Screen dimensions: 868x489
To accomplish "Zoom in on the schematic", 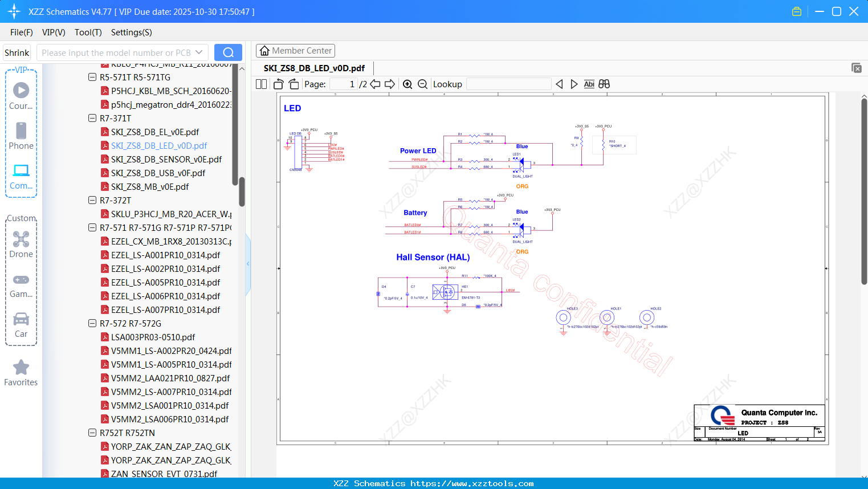I will point(407,84).
